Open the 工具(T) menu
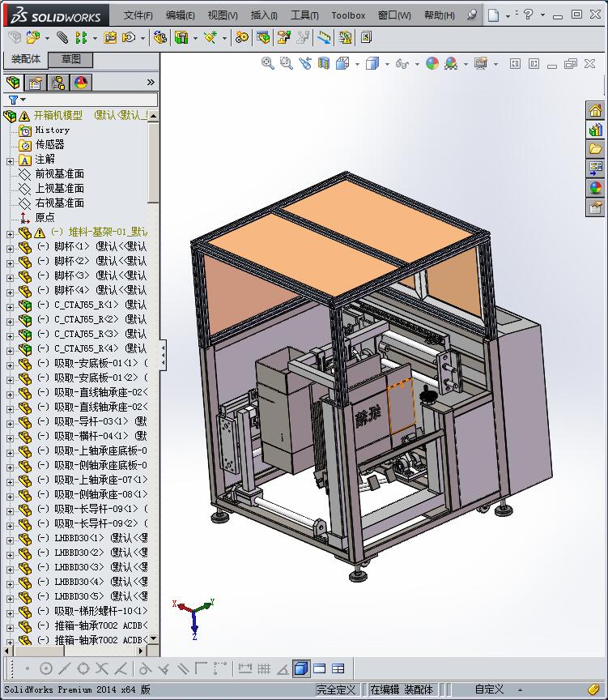 point(304,15)
